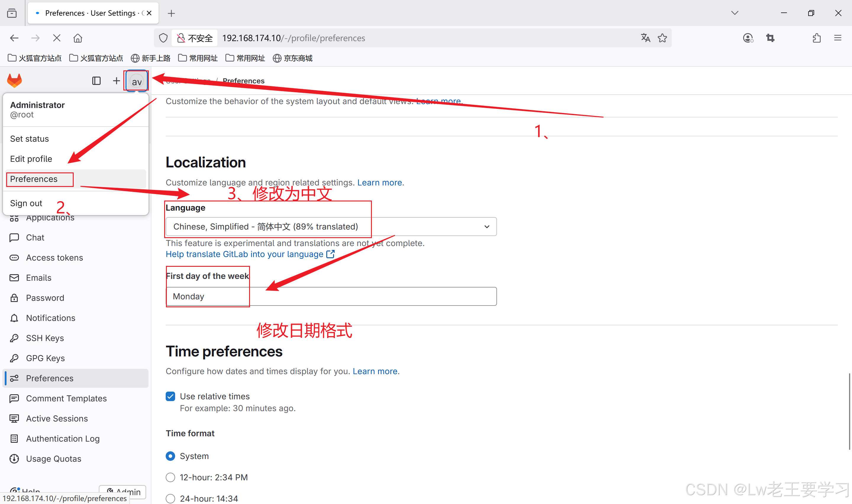Expand the browser tab list chevron
Viewport: 852px width, 504px height.
coord(735,13)
